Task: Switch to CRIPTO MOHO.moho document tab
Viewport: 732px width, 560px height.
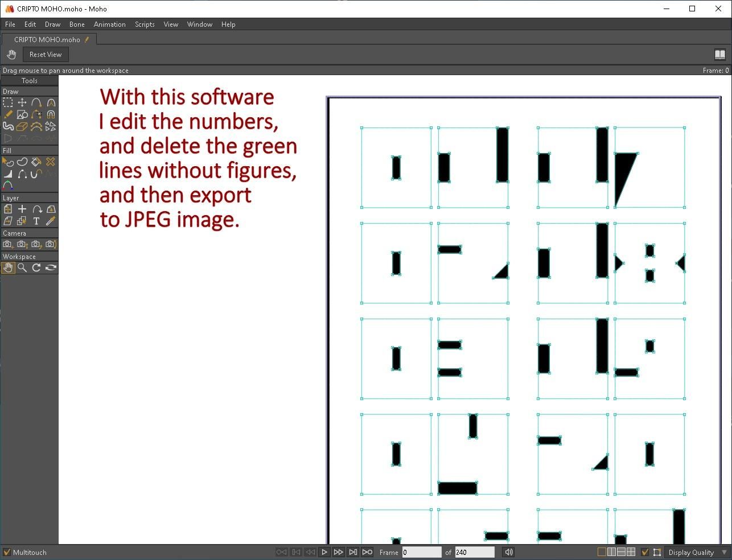Action: pyautogui.click(x=49, y=40)
